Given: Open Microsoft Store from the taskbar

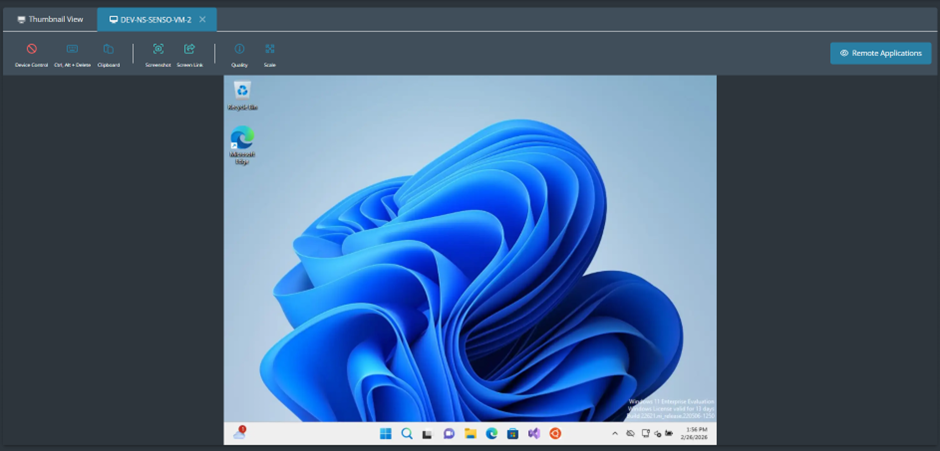Looking at the screenshot, I should (x=513, y=434).
